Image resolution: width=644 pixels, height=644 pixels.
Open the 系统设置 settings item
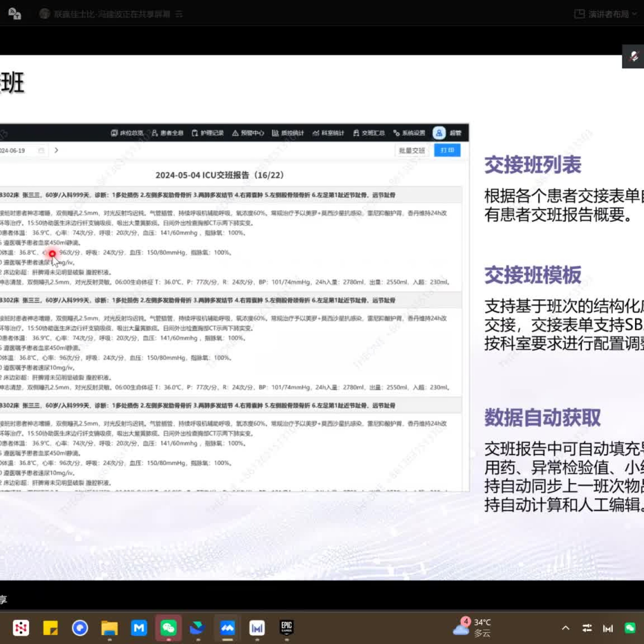409,133
